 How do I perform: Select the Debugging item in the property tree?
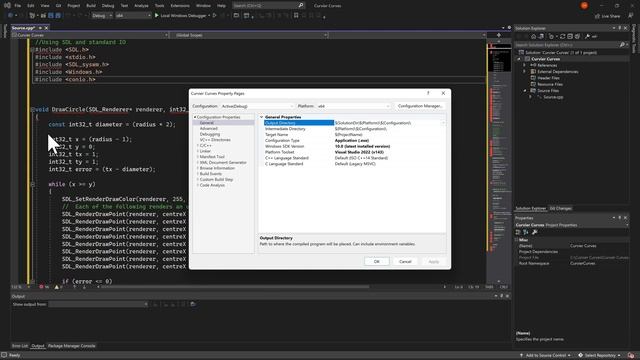210,134
